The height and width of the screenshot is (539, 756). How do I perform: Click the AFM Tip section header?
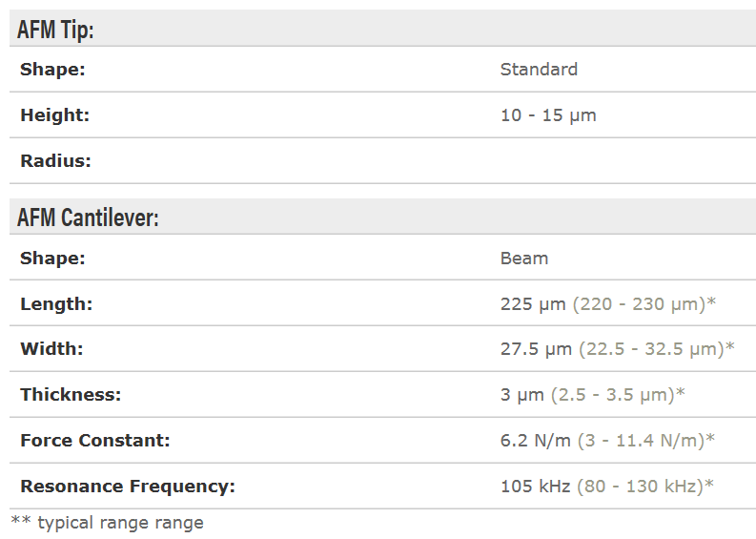tap(55, 30)
